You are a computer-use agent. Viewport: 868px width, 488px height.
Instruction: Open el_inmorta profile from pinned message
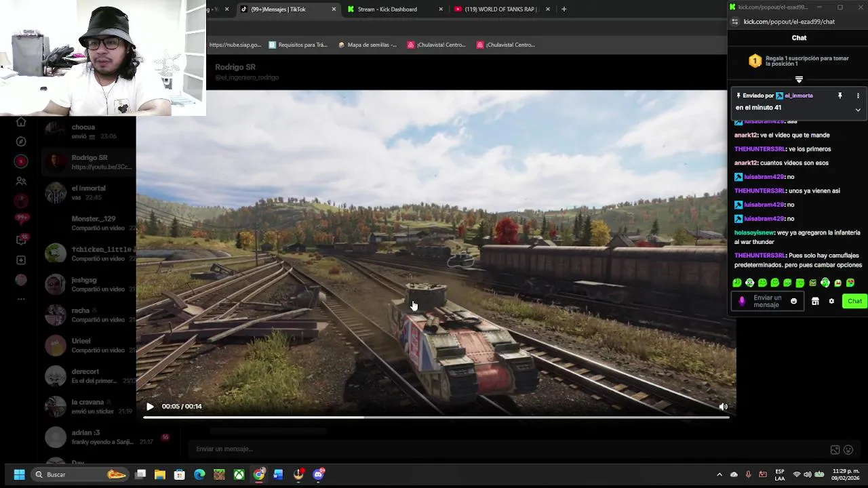798,96
